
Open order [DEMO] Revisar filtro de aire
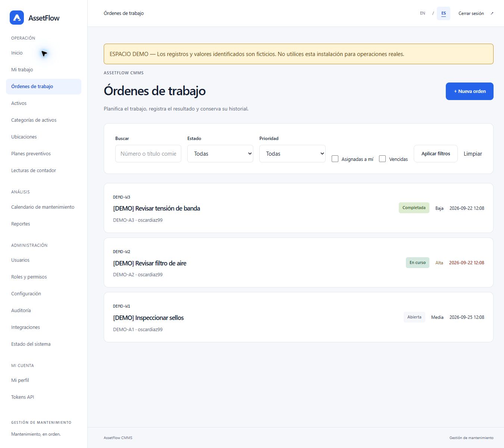(150, 263)
